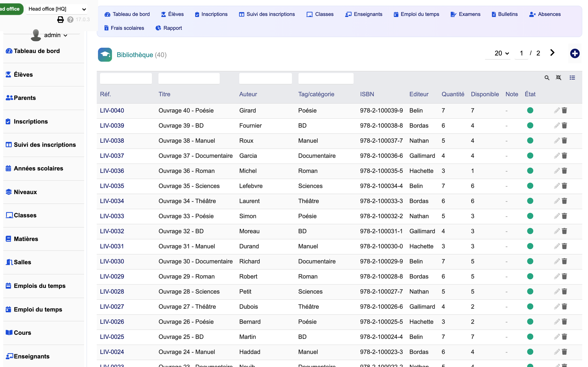
Task: Delete trash icon for LIV-0031
Action: [564, 246]
